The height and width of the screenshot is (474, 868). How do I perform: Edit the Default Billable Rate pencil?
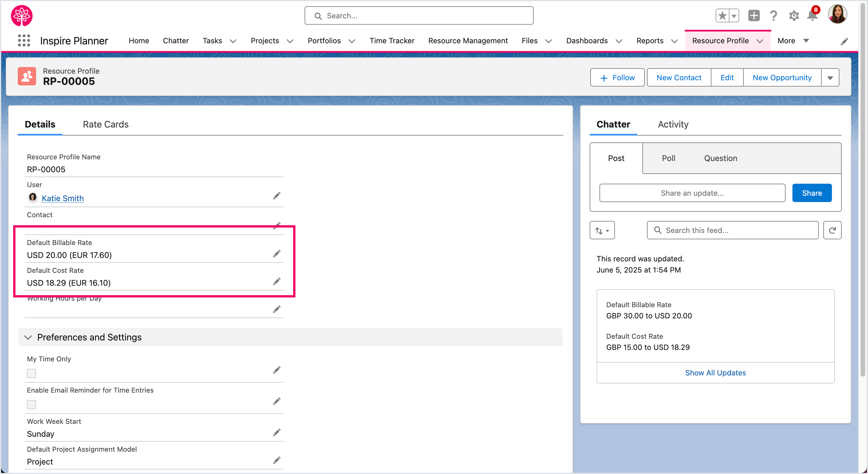[x=277, y=254]
